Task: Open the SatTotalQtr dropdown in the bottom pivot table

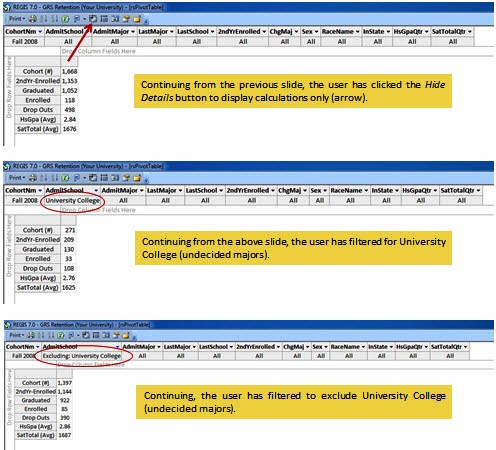Action: tap(465, 347)
